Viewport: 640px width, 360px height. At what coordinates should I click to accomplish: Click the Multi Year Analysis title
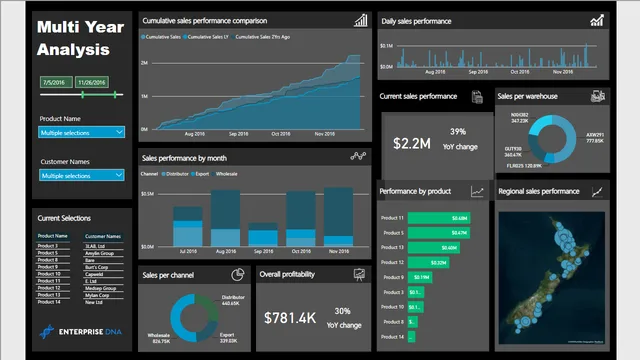pos(80,38)
